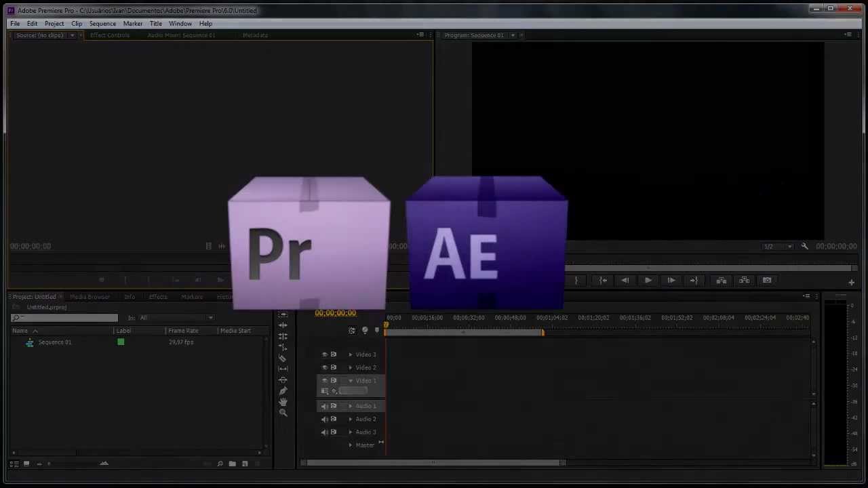Select the Hand tool
The image size is (868, 488).
(x=283, y=401)
